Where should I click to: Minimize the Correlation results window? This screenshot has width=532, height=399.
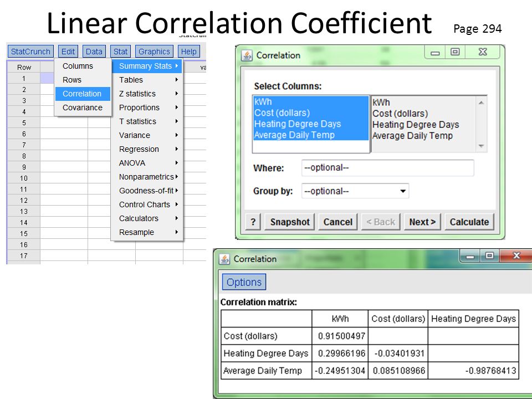pos(470,256)
